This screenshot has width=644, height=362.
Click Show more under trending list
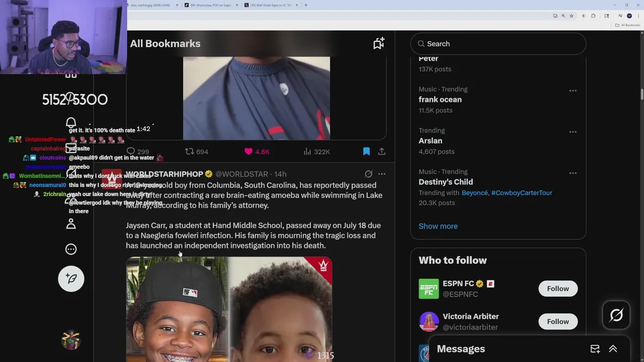pos(438,226)
